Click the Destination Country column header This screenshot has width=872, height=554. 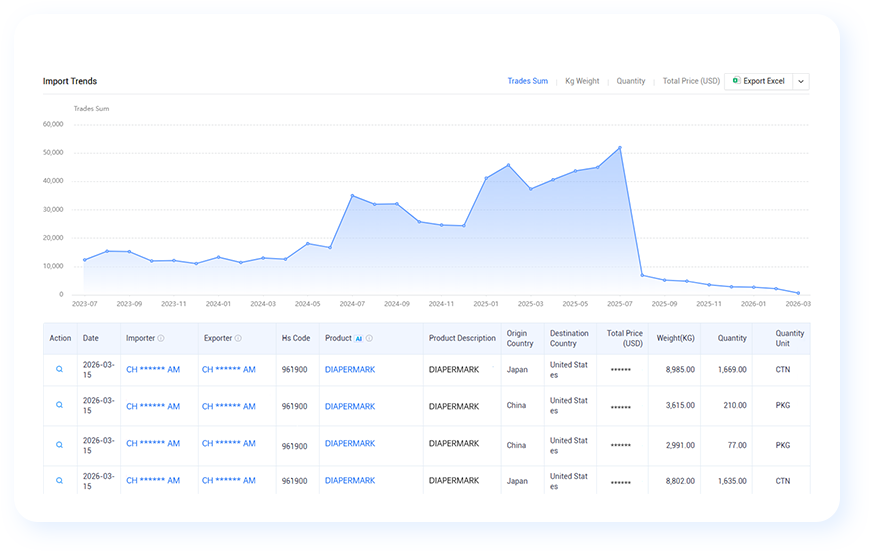click(569, 338)
